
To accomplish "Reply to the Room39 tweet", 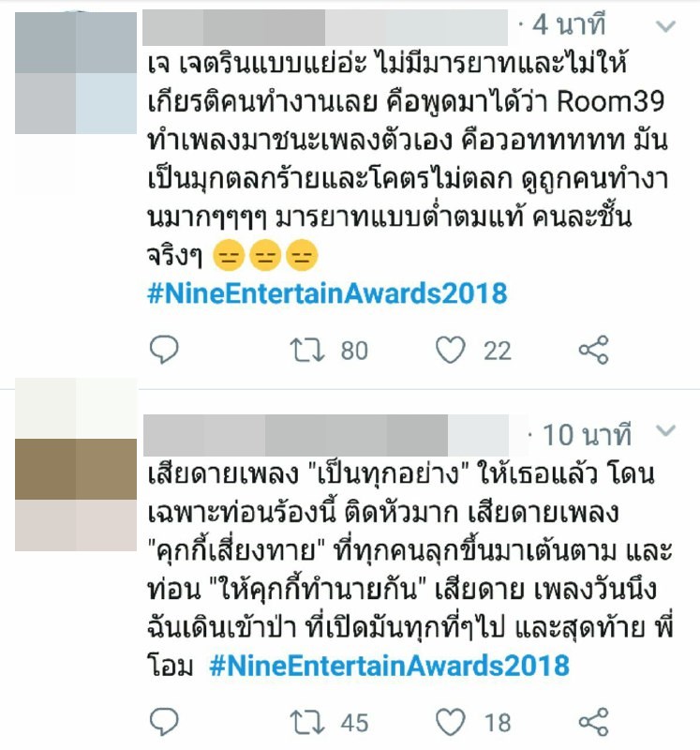I will click(164, 350).
